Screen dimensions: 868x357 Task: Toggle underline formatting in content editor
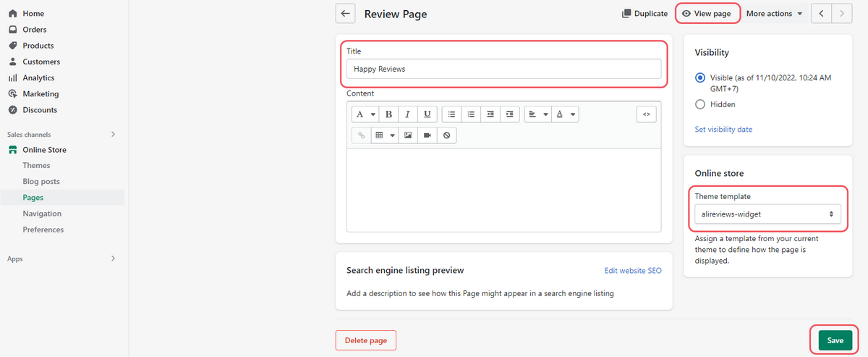click(427, 114)
